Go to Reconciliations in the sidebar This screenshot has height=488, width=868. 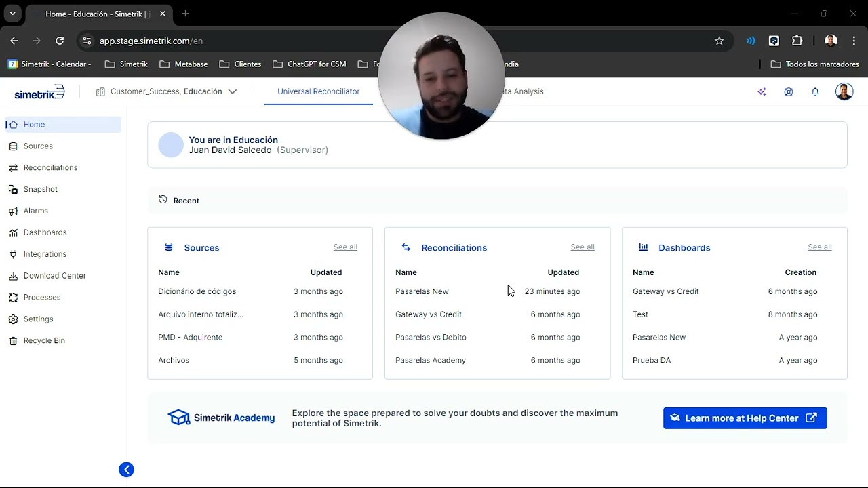click(50, 168)
